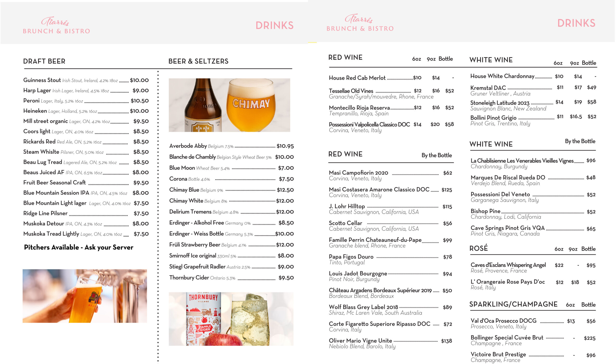The height and width of the screenshot is (364, 616).
Task: Click the left page Tiarrés Brunch & Bistro logo
Action: pyautogui.click(x=56, y=25)
